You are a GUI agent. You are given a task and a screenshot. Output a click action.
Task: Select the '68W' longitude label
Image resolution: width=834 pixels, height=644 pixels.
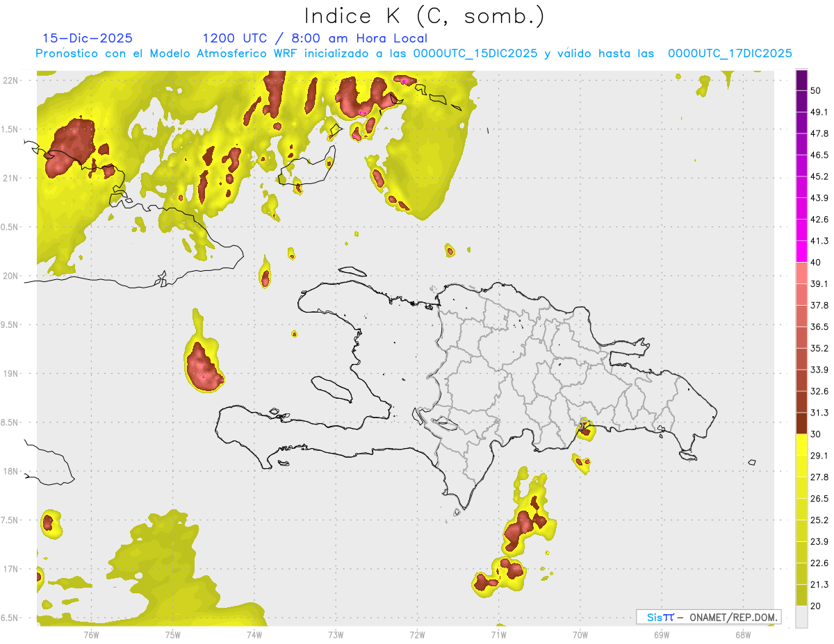(x=743, y=634)
